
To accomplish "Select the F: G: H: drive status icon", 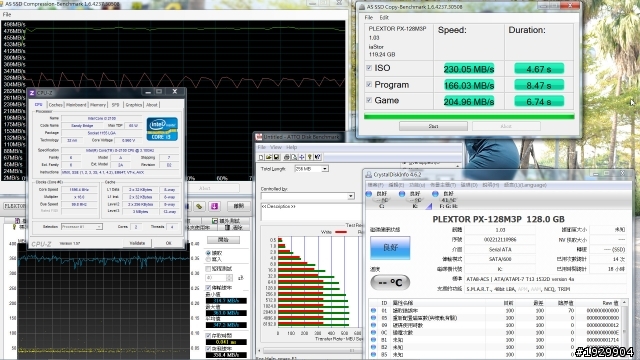I will pyautogui.click(x=435, y=194).
